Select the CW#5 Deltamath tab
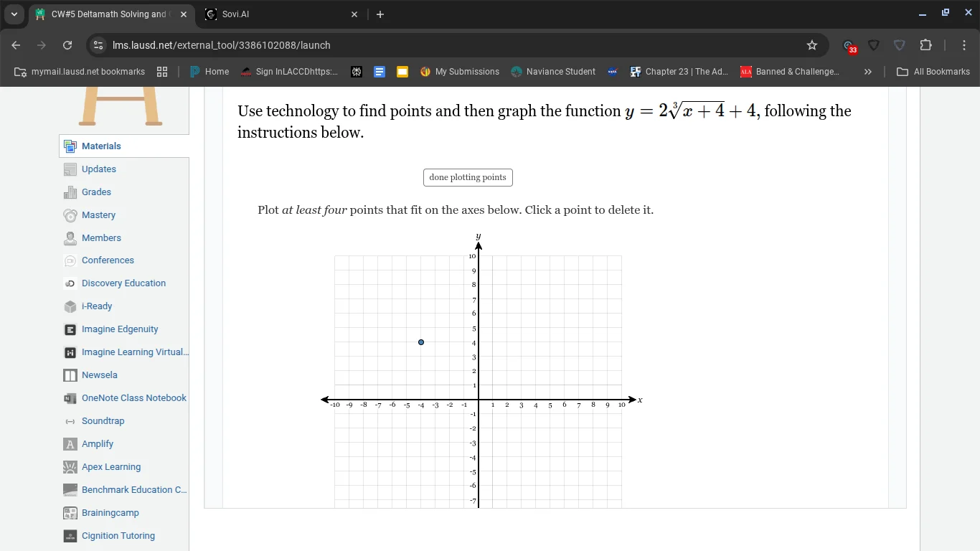This screenshot has height=551, width=980. click(108, 14)
